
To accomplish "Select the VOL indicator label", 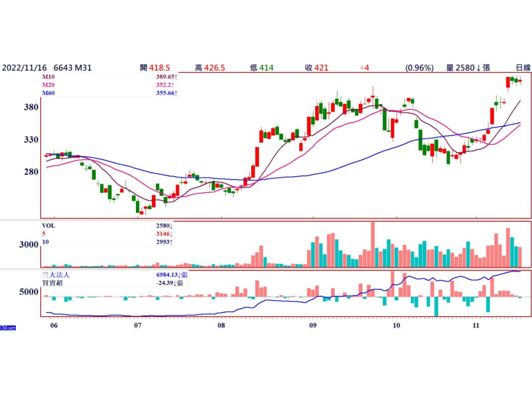I will pyautogui.click(x=48, y=226).
